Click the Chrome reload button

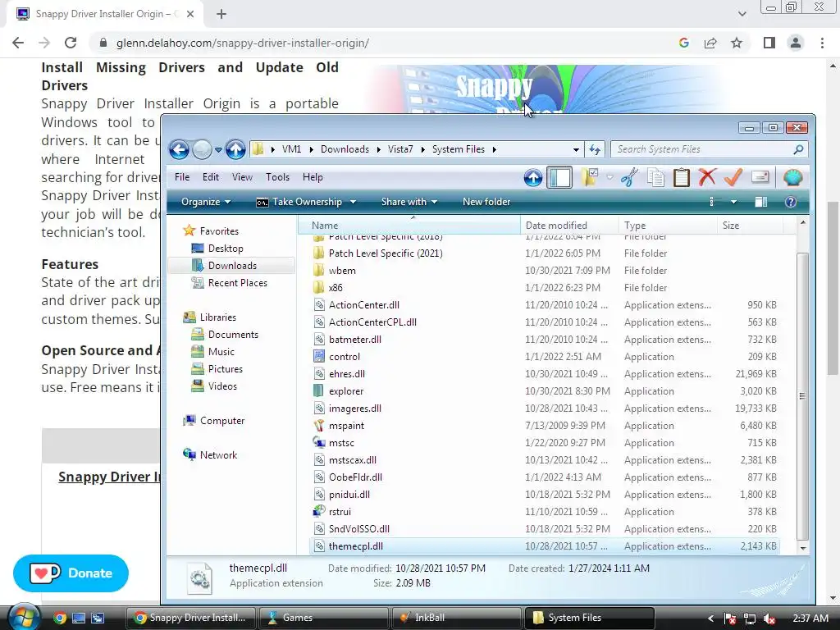(x=71, y=43)
